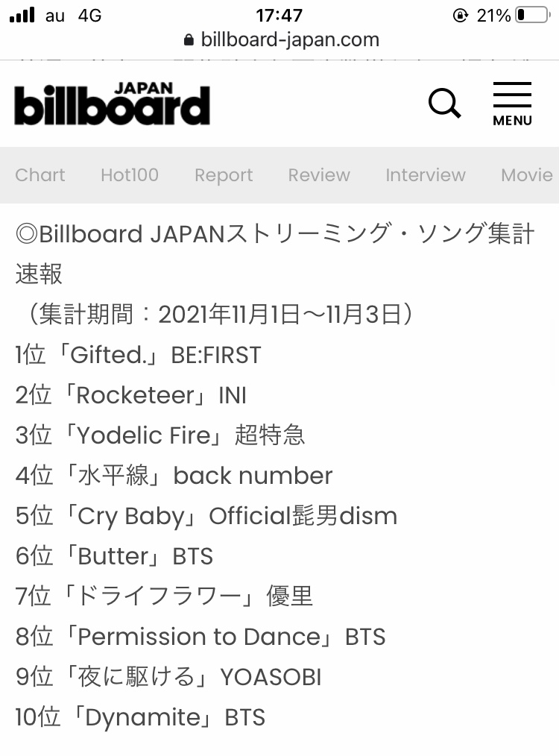Tap the Rocketeer INI chart entry
Image resolution: width=559 pixels, height=756 pixels.
[130, 395]
